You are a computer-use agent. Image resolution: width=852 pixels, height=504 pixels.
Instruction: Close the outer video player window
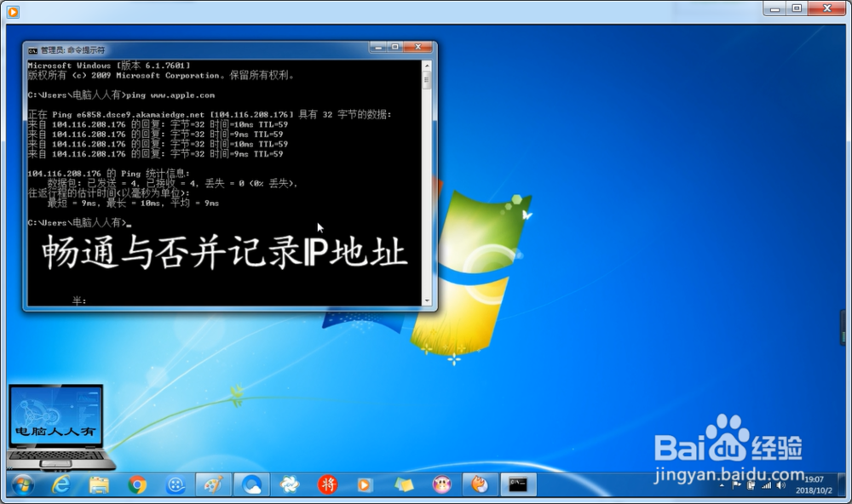pyautogui.click(x=827, y=9)
